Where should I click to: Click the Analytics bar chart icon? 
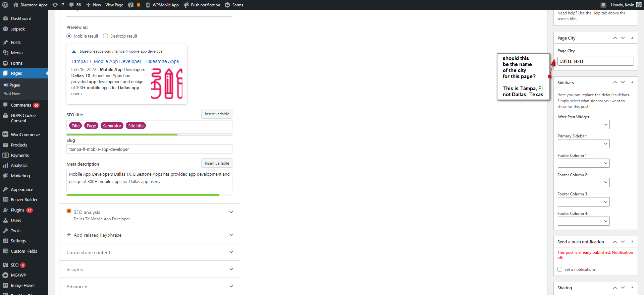click(5, 165)
